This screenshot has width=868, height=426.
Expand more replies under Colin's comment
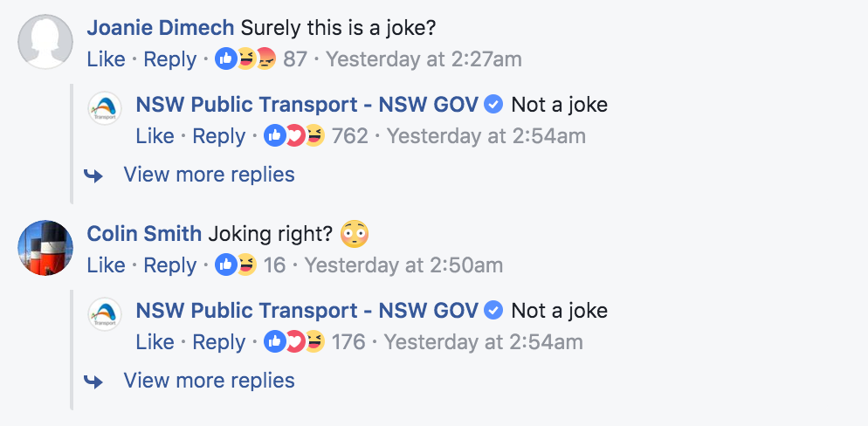209,381
